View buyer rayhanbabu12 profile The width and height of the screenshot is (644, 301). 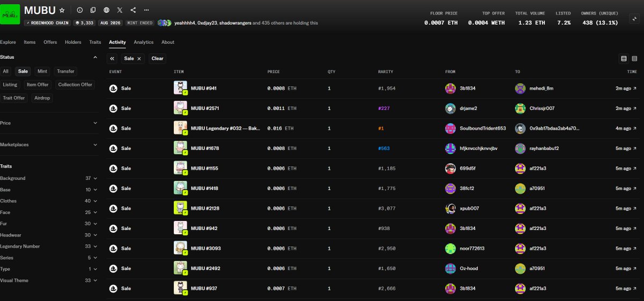click(x=543, y=148)
